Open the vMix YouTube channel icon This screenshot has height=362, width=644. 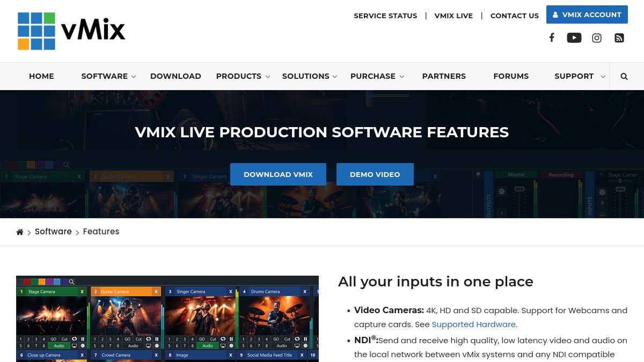[574, 38]
